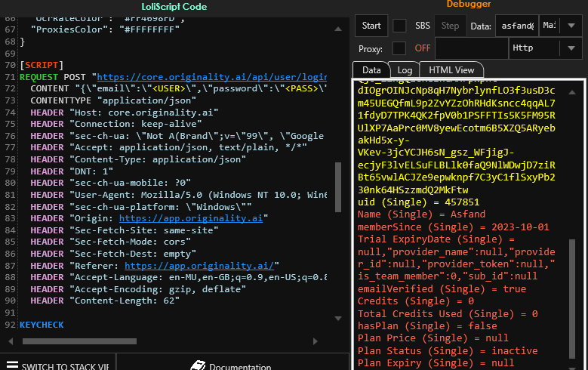Click the "Accept-Encoding: gzip, deflate" header line
The image size is (588, 370).
[x=138, y=289]
